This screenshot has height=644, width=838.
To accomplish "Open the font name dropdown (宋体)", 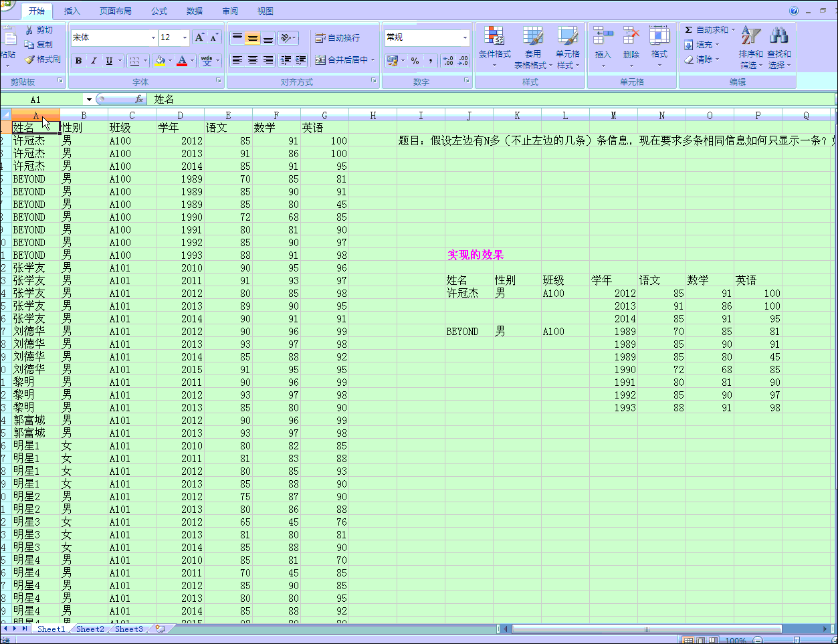I will click(153, 38).
